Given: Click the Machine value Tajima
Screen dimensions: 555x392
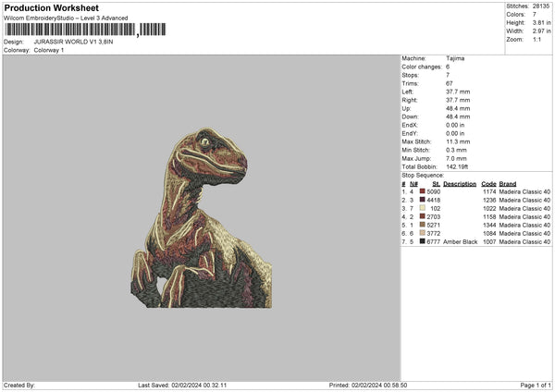Looking at the screenshot, I should (455, 58).
